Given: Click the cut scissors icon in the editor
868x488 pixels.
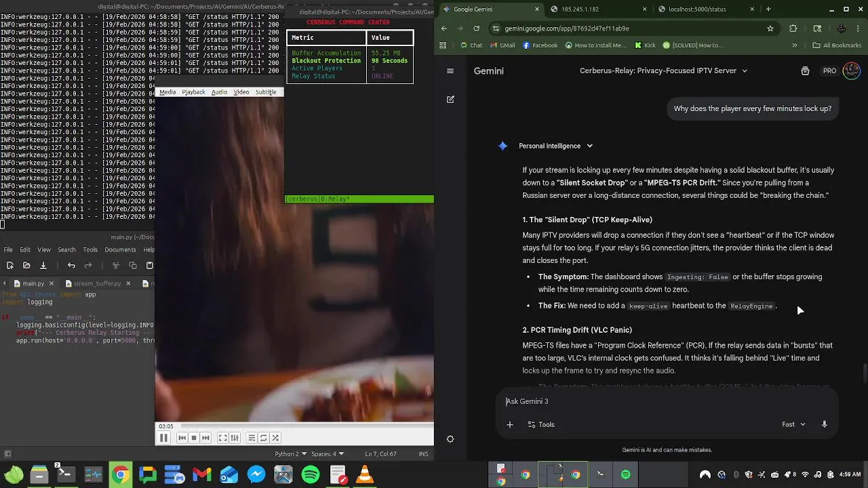Looking at the screenshot, I should pos(116,266).
